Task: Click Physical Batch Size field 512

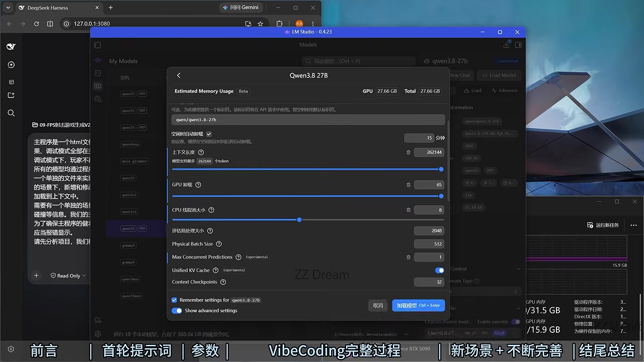Action: (429, 244)
